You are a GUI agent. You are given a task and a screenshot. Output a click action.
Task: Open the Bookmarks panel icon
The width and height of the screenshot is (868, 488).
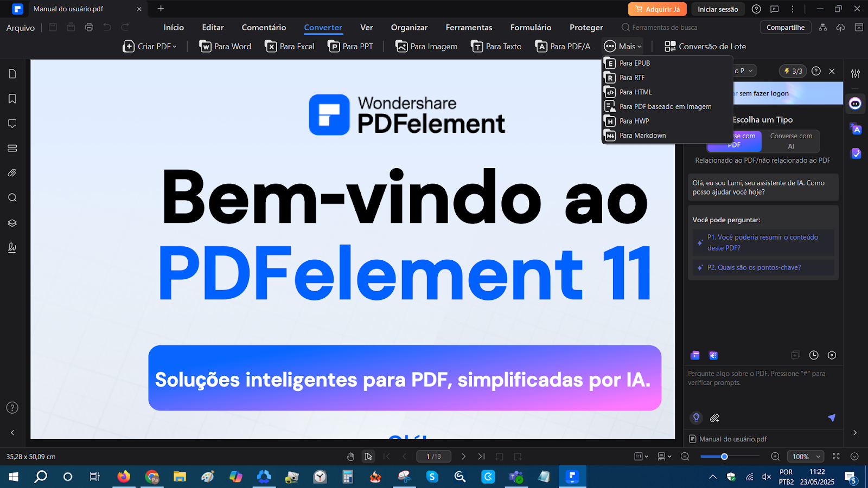(x=12, y=99)
